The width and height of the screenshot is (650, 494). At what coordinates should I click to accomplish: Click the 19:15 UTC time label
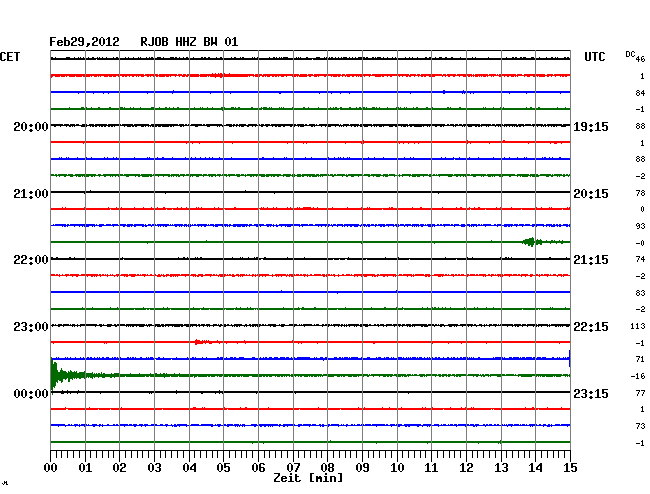(591, 126)
